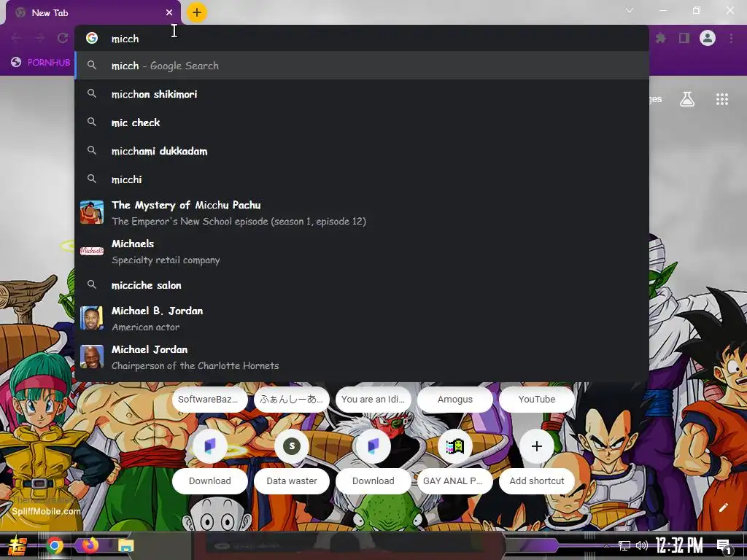Click the Micchu Pachu episode thumbnail
This screenshot has width=747, height=560.
tap(92, 212)
